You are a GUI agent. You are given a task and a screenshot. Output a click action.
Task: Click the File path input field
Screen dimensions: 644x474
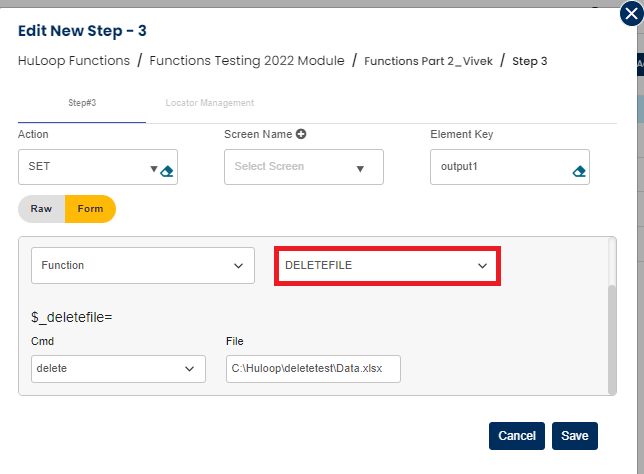tap(313, 369)
